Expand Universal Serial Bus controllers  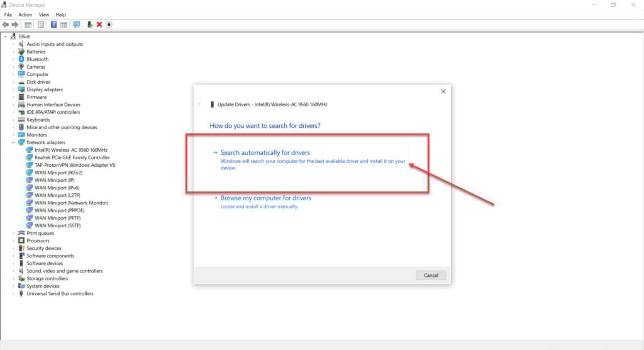(13, 293)
